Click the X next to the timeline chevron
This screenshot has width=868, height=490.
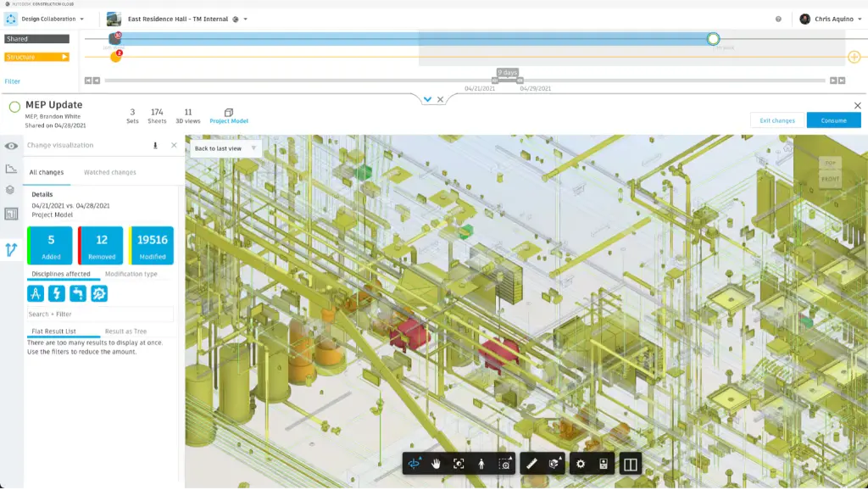point(440,100)
